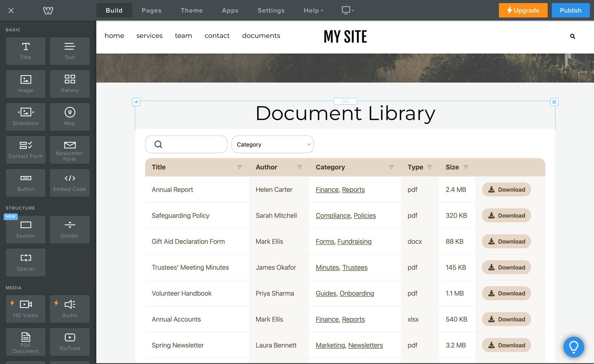The width and height of the screenshot is (594, 364).
Task: Open the Onboarding category link
Action: 357,293
